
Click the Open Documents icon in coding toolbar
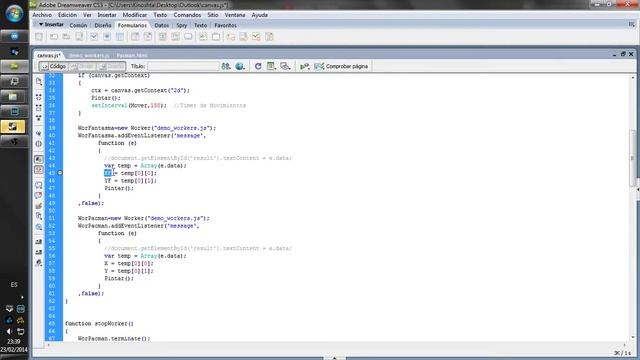tap(39, 82)
